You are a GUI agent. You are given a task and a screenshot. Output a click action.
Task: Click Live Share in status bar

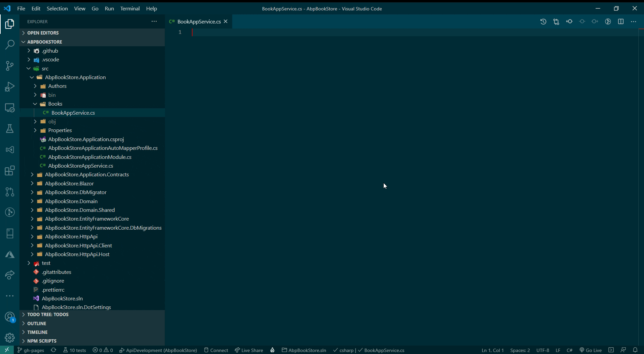(249, 350)
